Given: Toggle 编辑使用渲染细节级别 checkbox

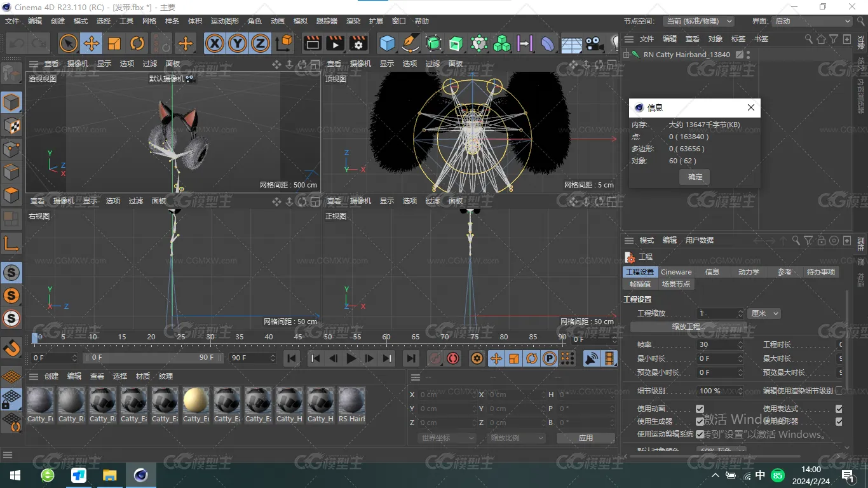Looking at the screenshot, I should [x=839, y=390].
